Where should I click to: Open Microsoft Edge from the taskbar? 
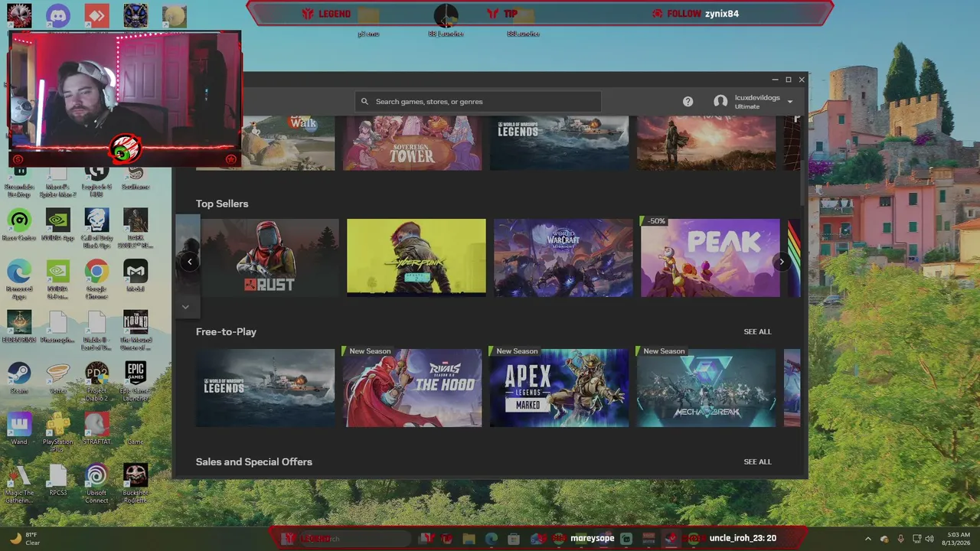(491, 539)
